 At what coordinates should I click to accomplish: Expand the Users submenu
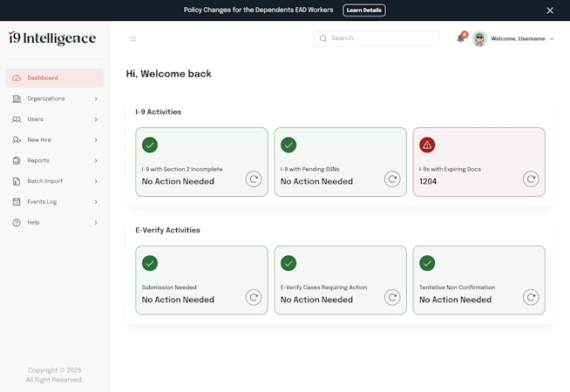(x=54, y=119)
